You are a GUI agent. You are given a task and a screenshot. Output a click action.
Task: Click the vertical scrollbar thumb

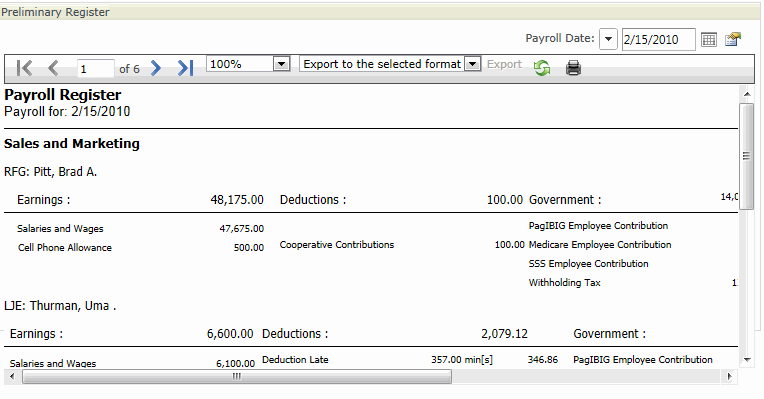[746, 156]
